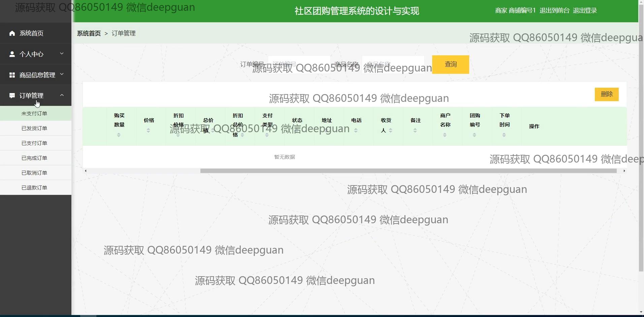Click the table's horizontal scrollbar thumb
This screenshot has height=317, width=644.
click(408, 171)
